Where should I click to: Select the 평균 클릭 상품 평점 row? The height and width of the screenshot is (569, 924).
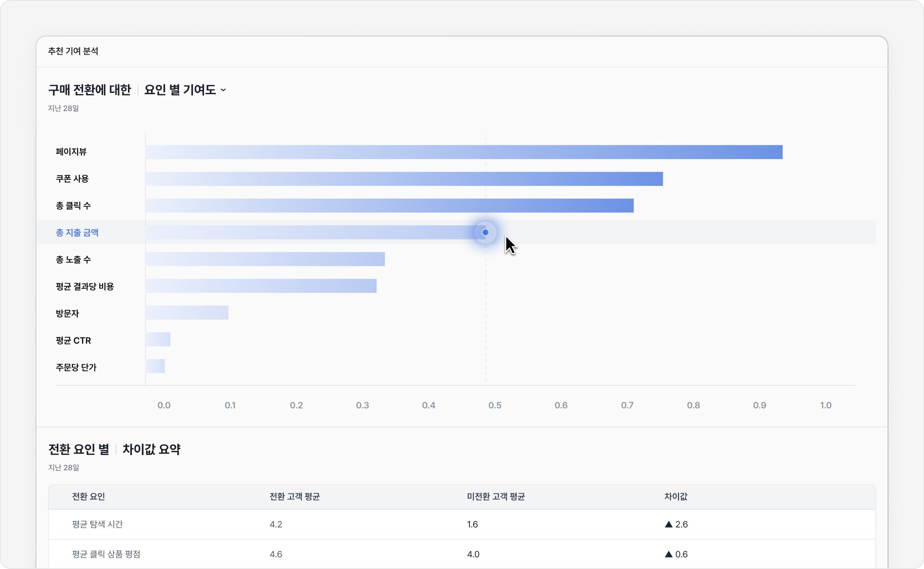[x=462, y=554]
